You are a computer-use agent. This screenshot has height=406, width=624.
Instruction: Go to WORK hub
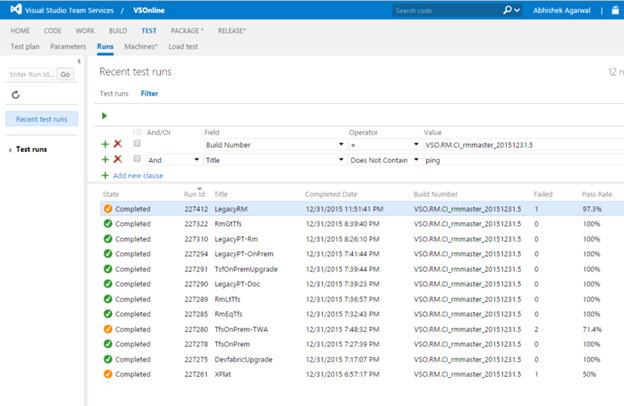(x=85, y=31)
